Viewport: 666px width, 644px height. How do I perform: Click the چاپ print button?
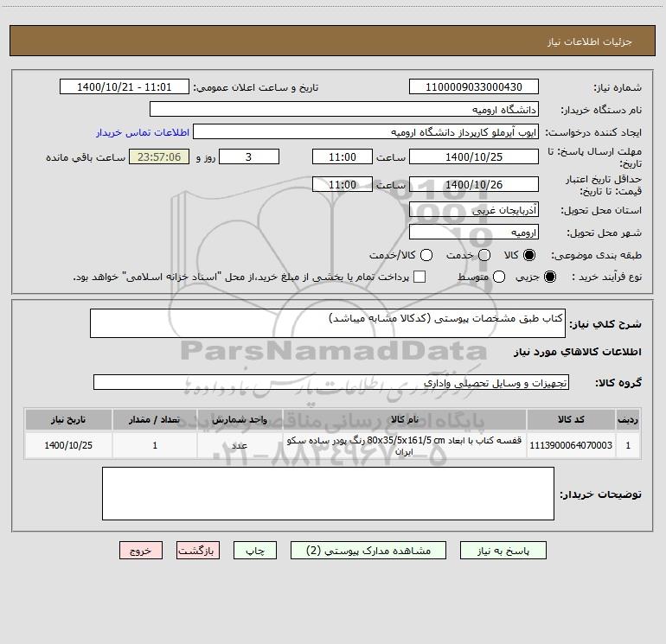pos(255,550)
